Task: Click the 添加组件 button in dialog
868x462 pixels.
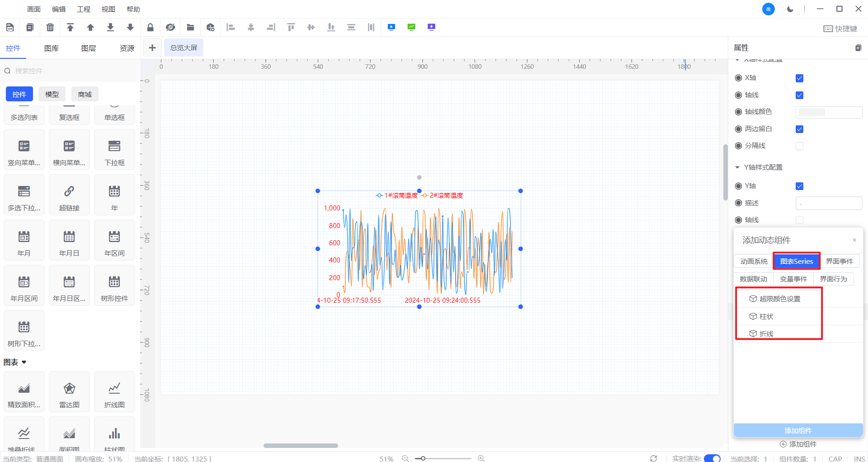Action: click(x=798, y=430)
